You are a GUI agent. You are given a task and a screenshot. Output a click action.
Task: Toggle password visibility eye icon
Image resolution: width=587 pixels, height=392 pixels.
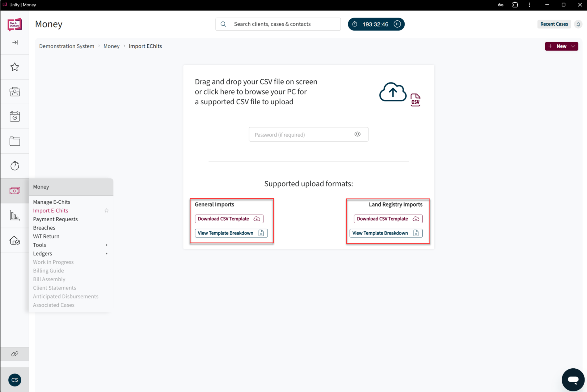coord(357,134)
